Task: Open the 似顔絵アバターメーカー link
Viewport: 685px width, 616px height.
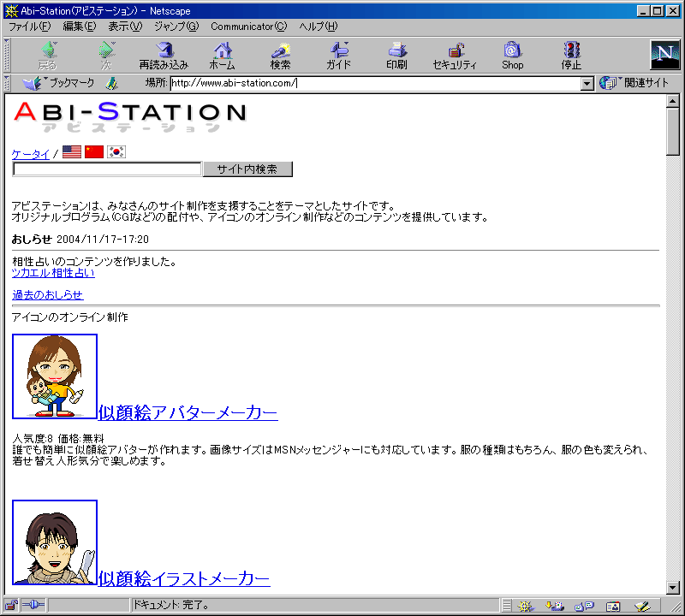Action: pyautogui.click(x=188, y=412)
